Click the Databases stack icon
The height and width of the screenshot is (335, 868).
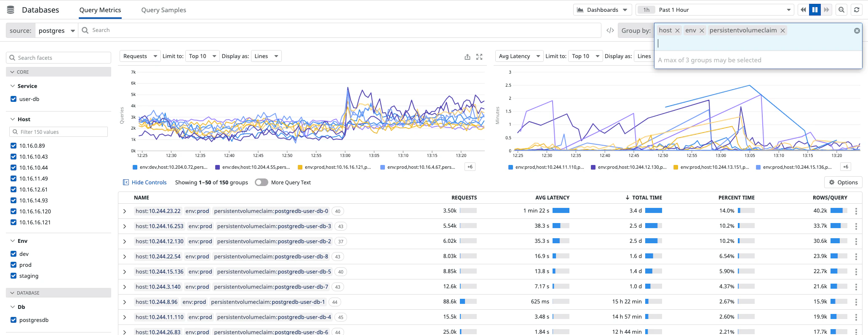[x=11, y=10]
